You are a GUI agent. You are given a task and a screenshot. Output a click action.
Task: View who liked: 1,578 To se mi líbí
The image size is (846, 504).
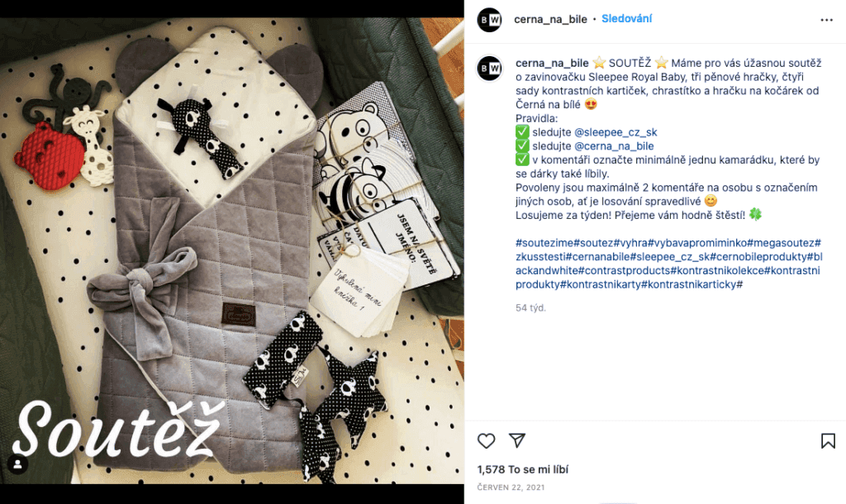[x=522, y=469]
